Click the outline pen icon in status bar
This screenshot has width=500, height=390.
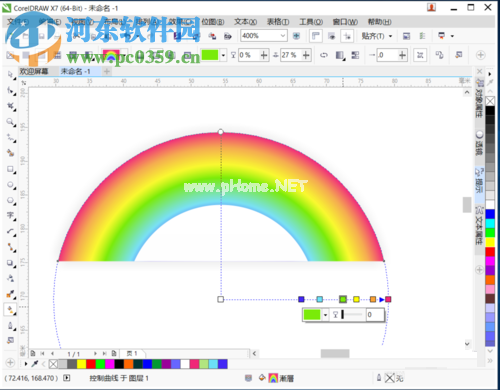pyautogui.click(x=379, y=378)
